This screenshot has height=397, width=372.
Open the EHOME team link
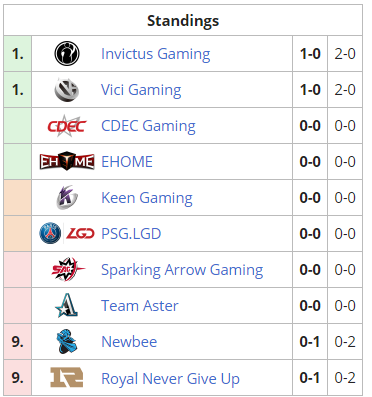click(127, 162)
